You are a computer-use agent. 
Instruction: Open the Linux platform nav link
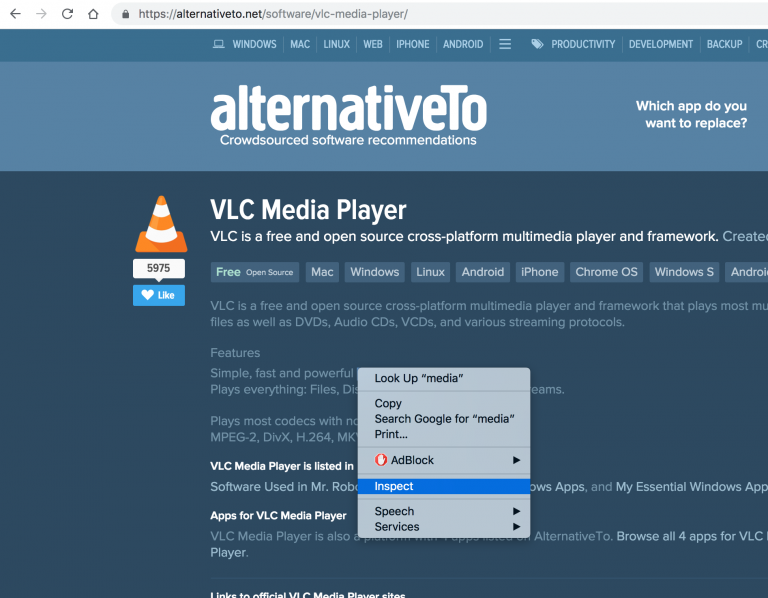pos(336,44)
